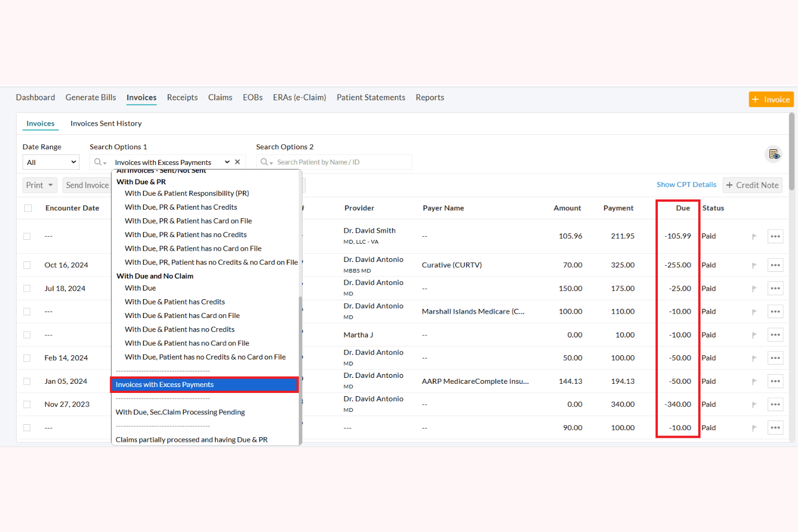Open the Patient Statements section
This screenshot has width=798, height=532.
[x=371, y=98]
